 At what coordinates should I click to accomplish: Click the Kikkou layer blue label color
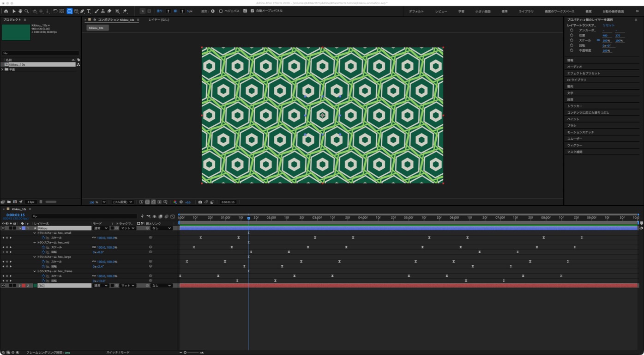24,228
